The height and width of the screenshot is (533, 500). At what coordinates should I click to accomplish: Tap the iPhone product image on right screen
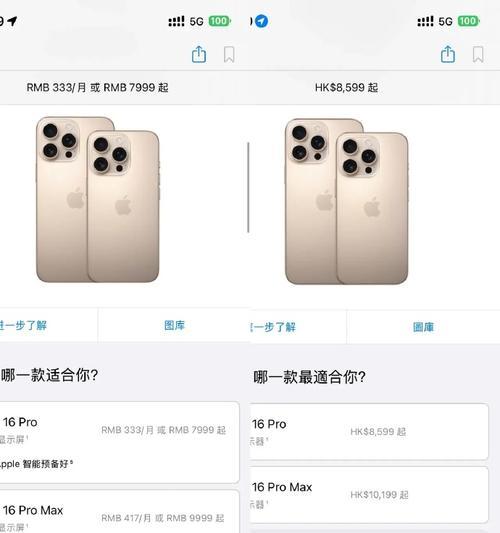coord(347,201)
